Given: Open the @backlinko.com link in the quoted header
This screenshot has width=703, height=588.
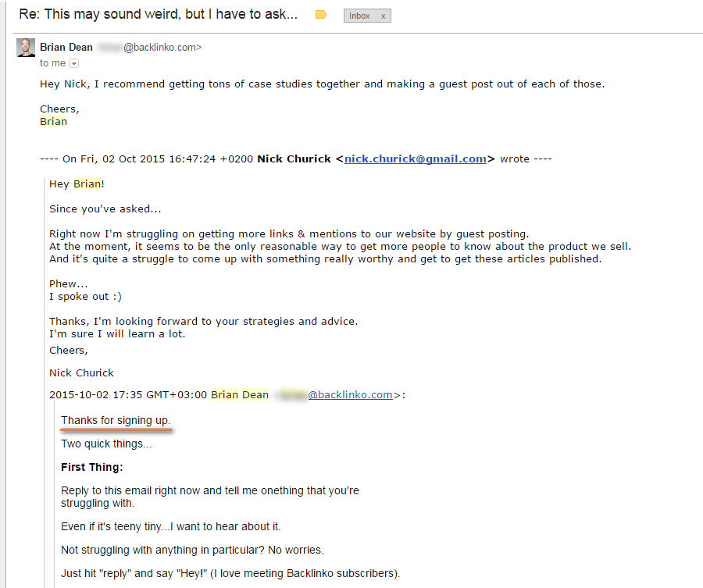Looking at the screenshot, I should [348, 394].
